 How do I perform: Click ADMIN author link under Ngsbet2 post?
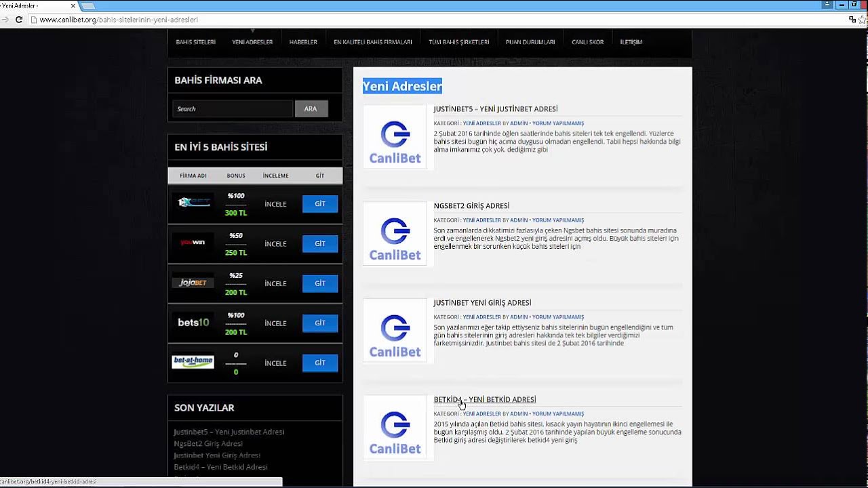[519, 220]
